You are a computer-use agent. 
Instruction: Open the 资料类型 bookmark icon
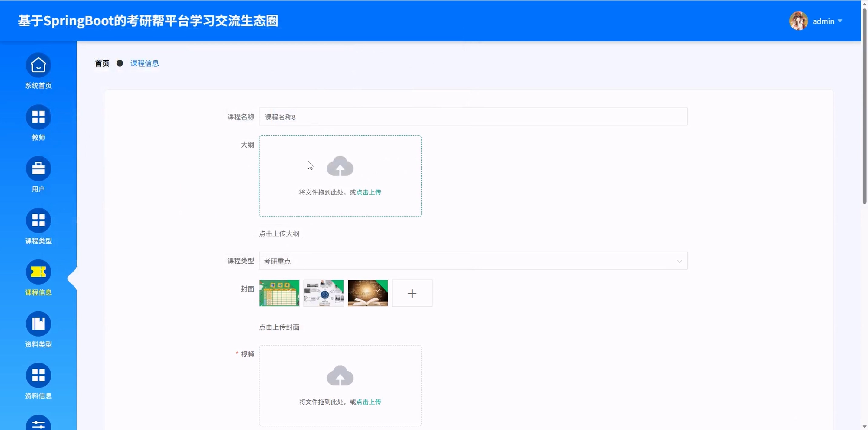pos(38,324)
